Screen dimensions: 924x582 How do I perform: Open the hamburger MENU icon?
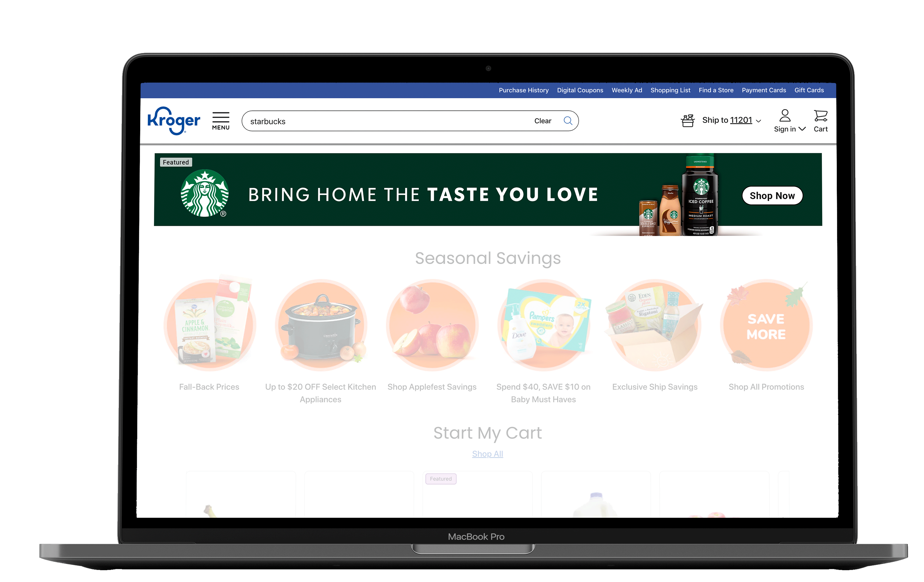[221, 121]
